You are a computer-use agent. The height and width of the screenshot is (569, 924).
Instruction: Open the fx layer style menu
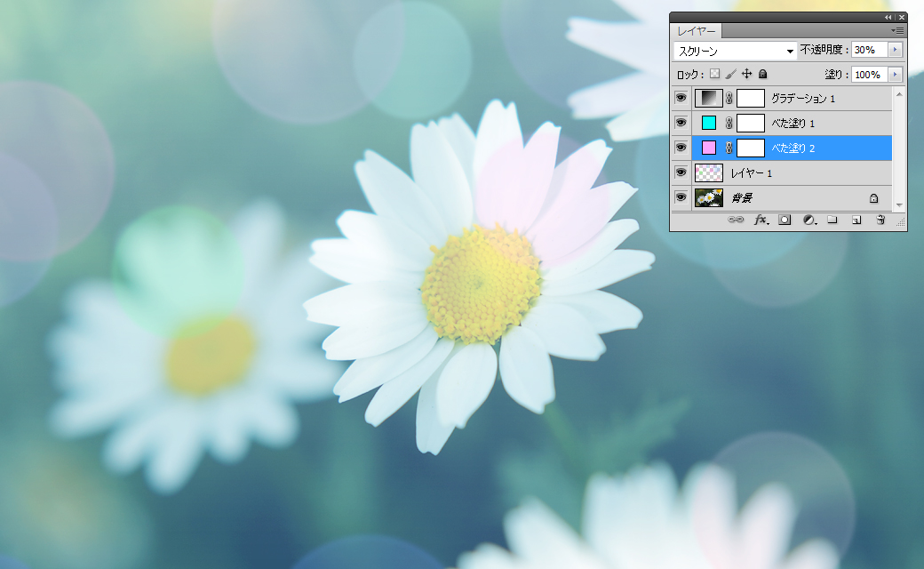761,220
